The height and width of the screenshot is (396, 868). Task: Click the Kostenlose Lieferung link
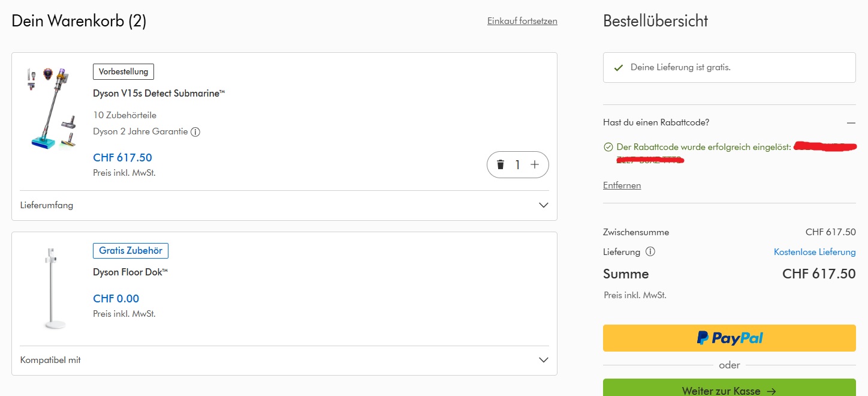(x=815, y=252)
